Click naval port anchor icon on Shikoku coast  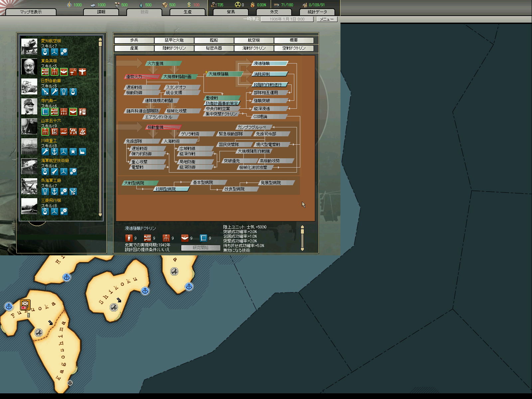point(145,291)
